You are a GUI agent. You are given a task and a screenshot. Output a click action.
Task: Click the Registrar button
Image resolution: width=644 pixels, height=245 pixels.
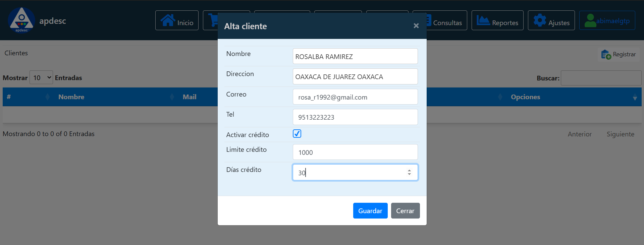point(619,54)
